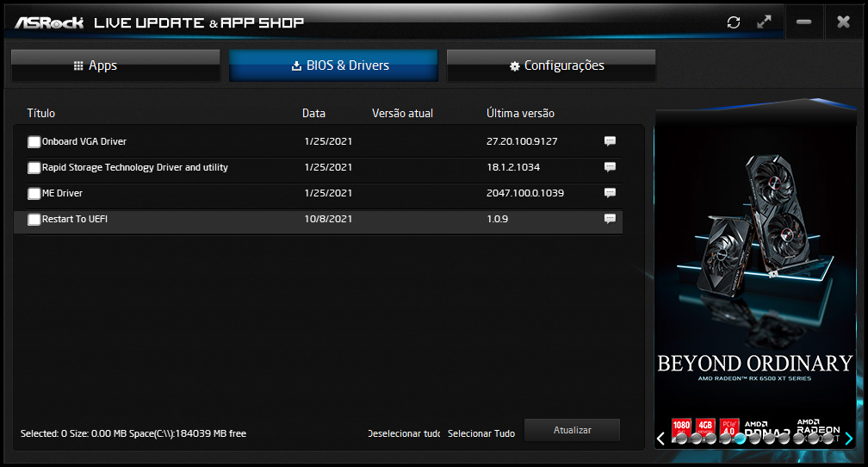The height and width of the screenshot is (467, 868).
Task: Switch to the Apps tab
Action: point(115,65)
